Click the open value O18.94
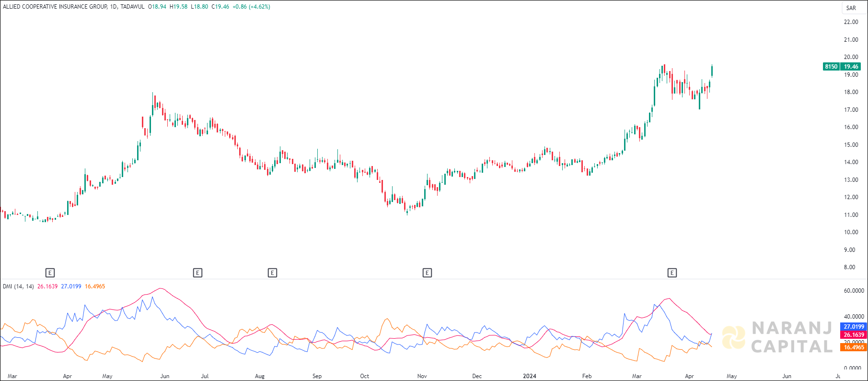868x381 pixels. pyautogui.click(x=157, y=7)
